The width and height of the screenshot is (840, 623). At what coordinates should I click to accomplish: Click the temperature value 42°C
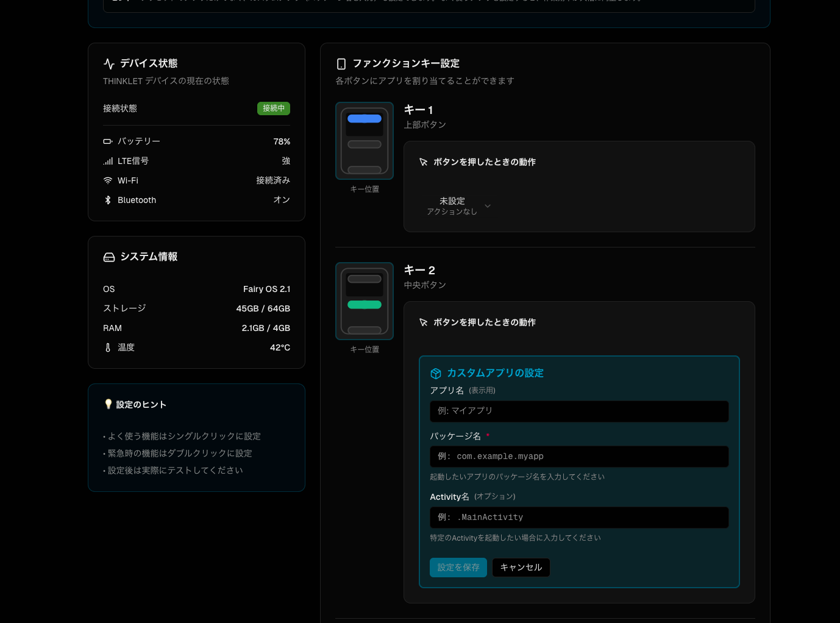tap(280, 347)
